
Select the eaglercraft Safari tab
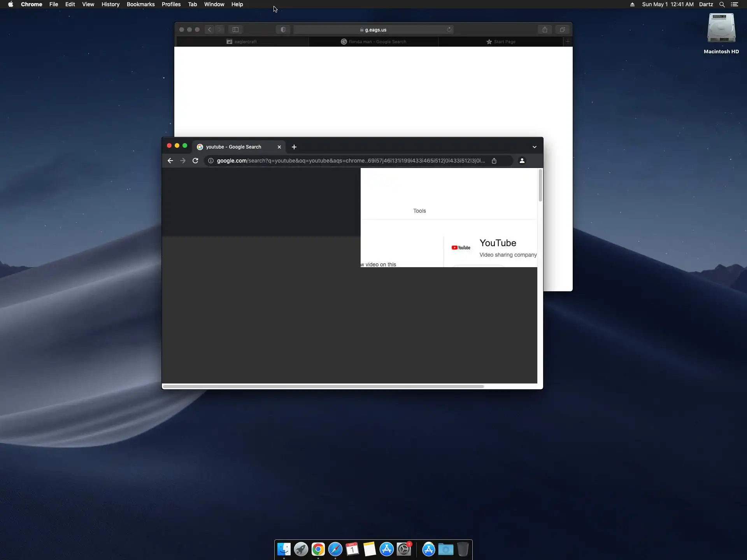(242, 42)
